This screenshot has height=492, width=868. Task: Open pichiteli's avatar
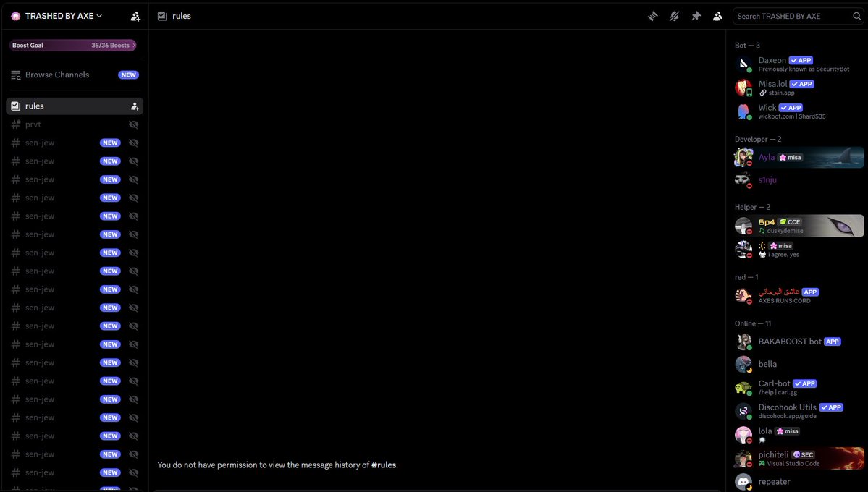743,459
